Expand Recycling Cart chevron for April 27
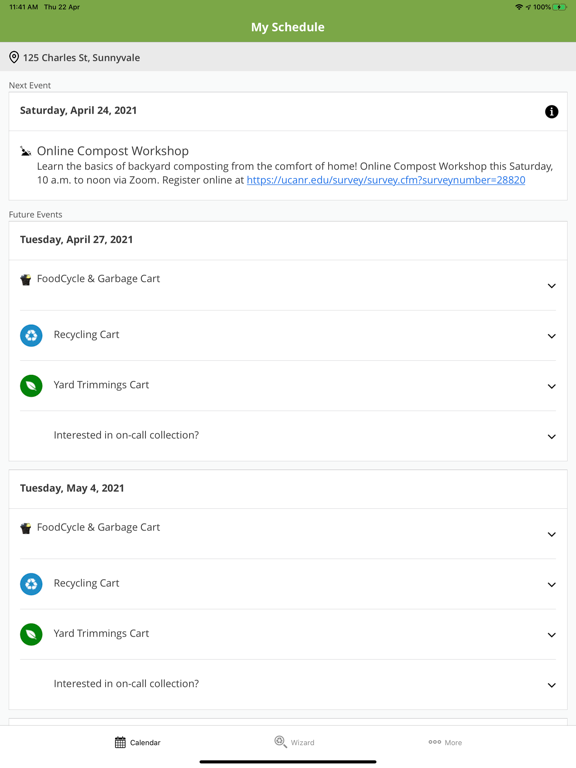Screen dimensions: 576x768 552,336
